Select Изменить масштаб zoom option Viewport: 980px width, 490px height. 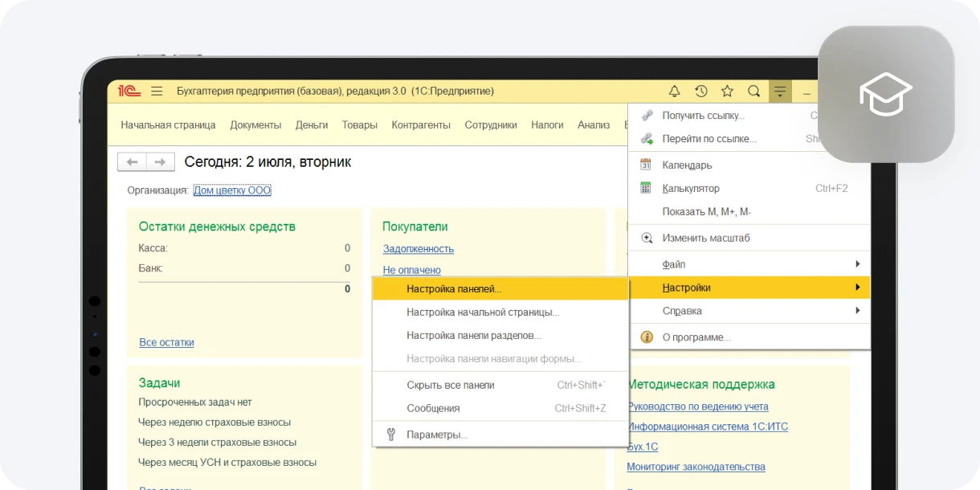tap(705, 239)
